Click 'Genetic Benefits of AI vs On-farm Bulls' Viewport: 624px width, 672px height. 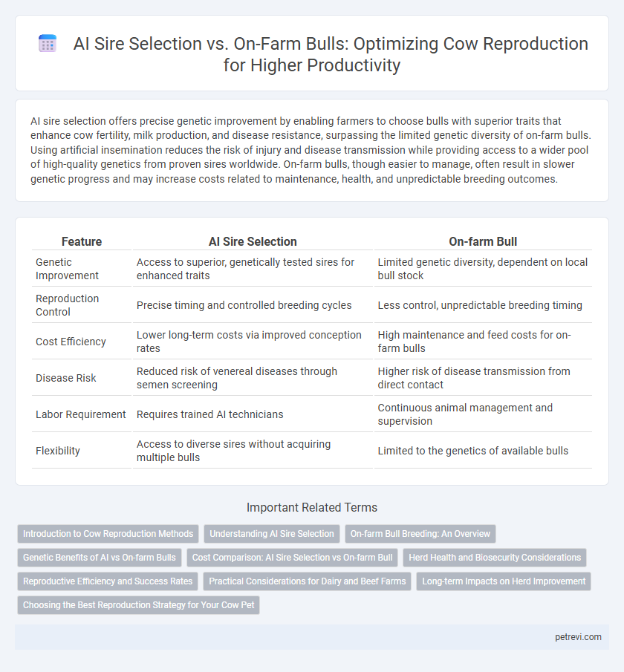tap(100, 558)
